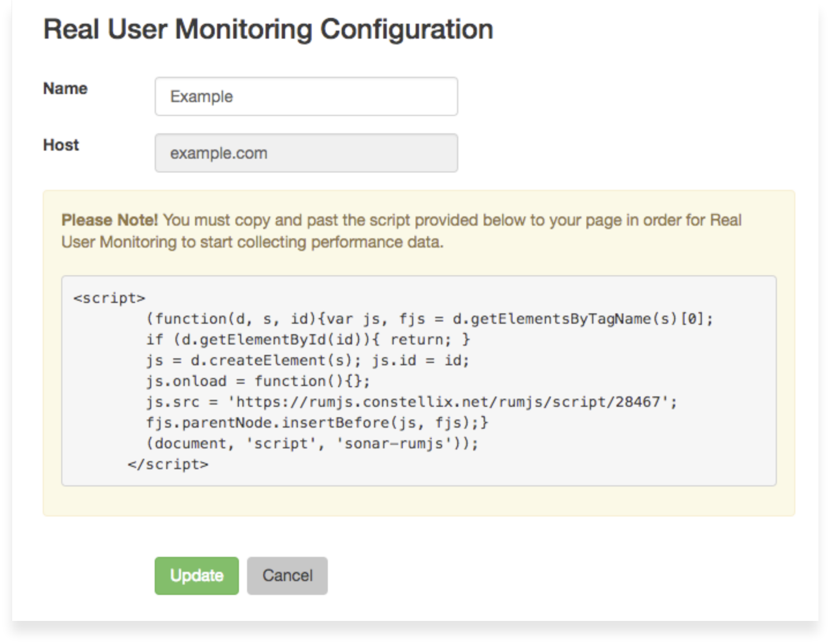Focus the Name field containing Example
This screenshot has width=830, height=644.
[x=306, y=96]
